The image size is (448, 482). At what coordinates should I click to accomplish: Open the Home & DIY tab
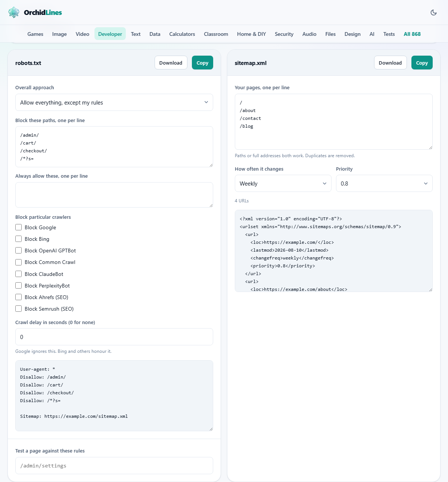[x=252, y=34]
